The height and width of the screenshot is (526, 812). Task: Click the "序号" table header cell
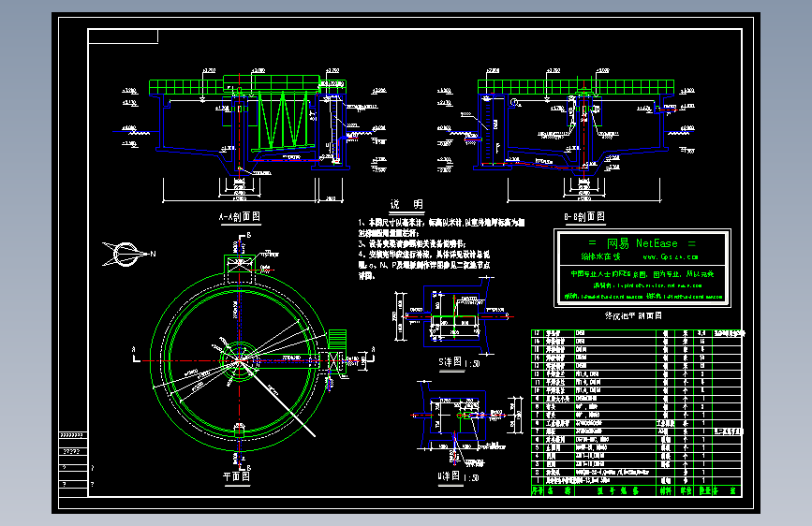pyautogui.click(x=537, y=490)
